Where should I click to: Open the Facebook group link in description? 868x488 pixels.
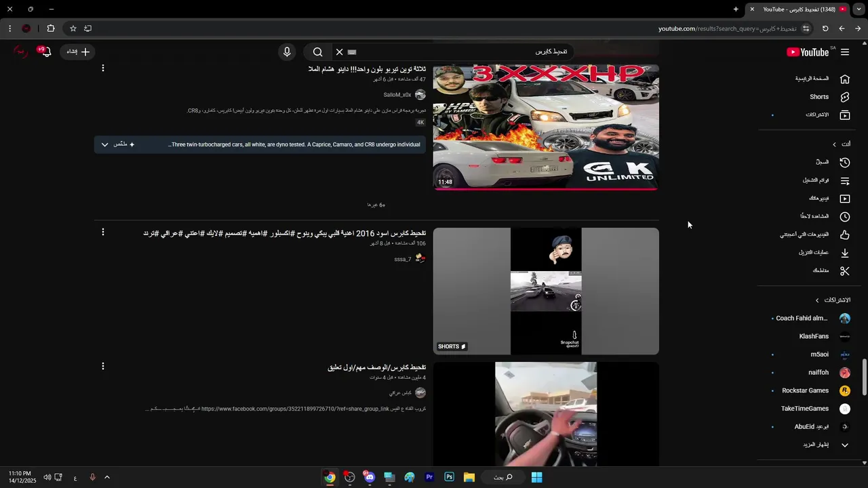coord(295,409)
